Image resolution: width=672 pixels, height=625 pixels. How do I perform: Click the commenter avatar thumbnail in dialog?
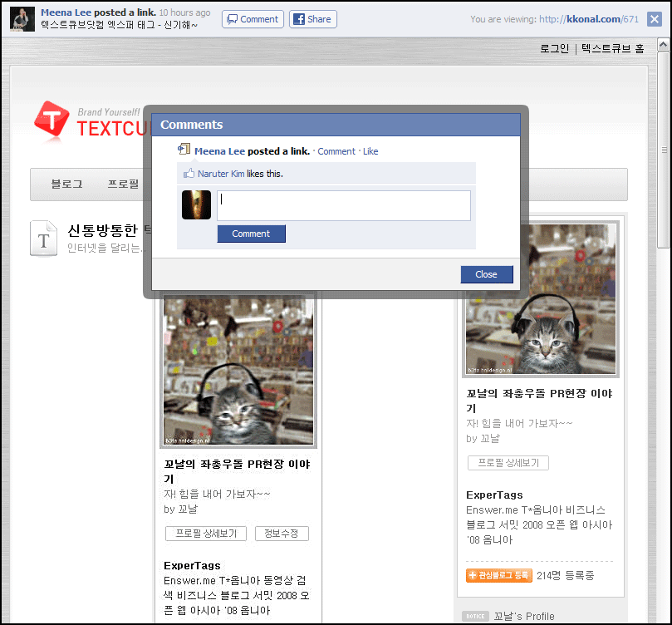click(196, 205)
